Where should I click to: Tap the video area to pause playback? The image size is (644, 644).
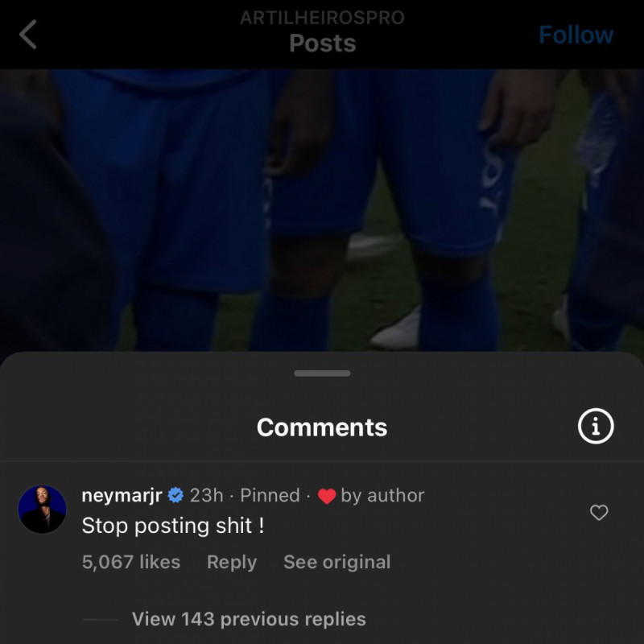coord(322,209)
